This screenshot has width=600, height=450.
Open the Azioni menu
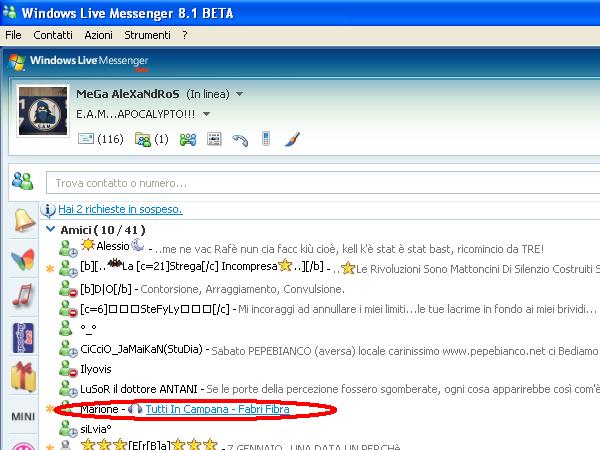(x=98, y=35)
